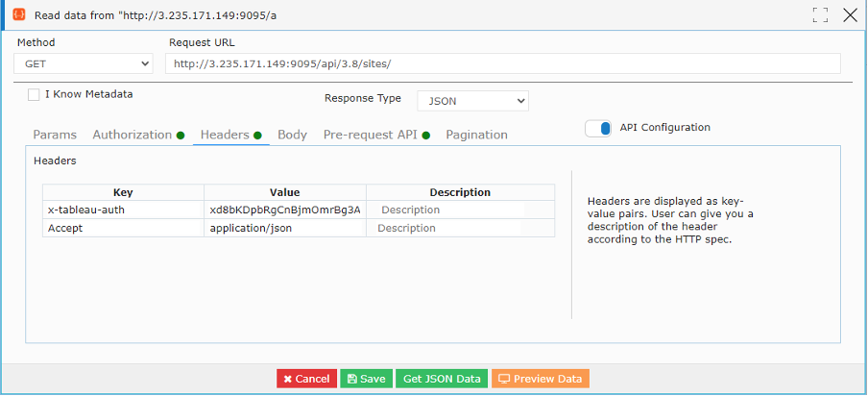Click the orange Preview Data button
The image size is (868, 396).
tap(541, 379)
